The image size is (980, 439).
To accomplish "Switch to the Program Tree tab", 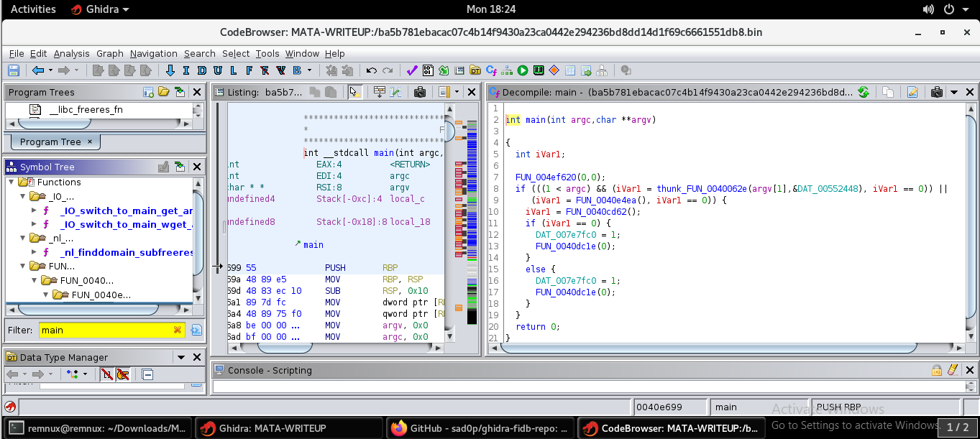I will point(50,142).
